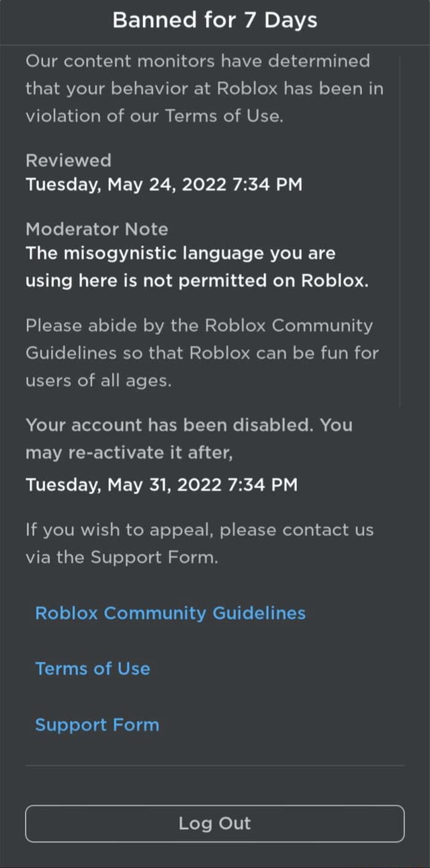Click the Log Out button

(x=215, y=824)
